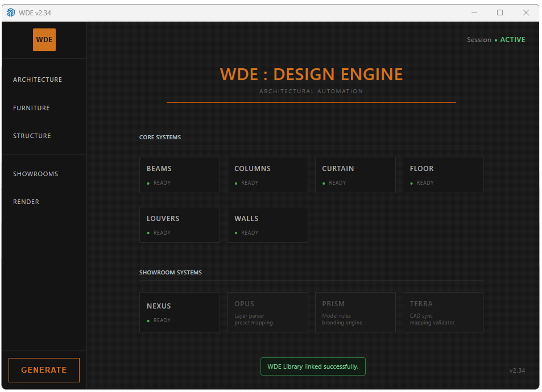Click the WDE v2.34 title bar text

[35, 12]
